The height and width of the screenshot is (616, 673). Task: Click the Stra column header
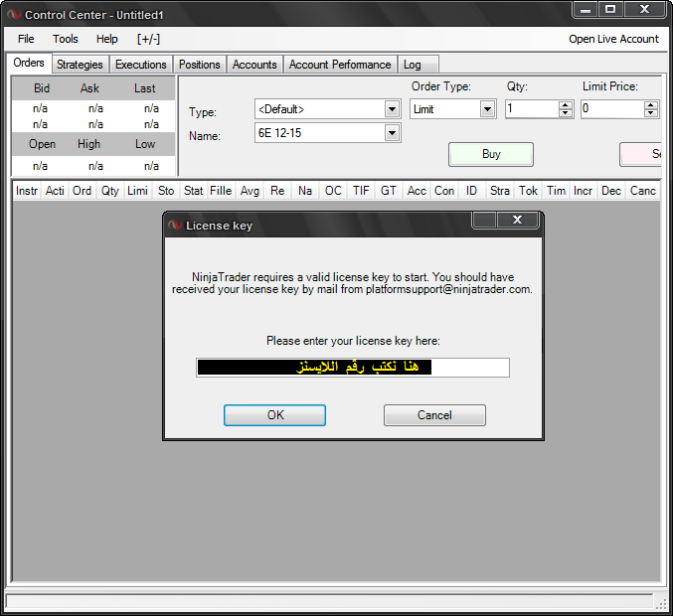tap(500, 191)
